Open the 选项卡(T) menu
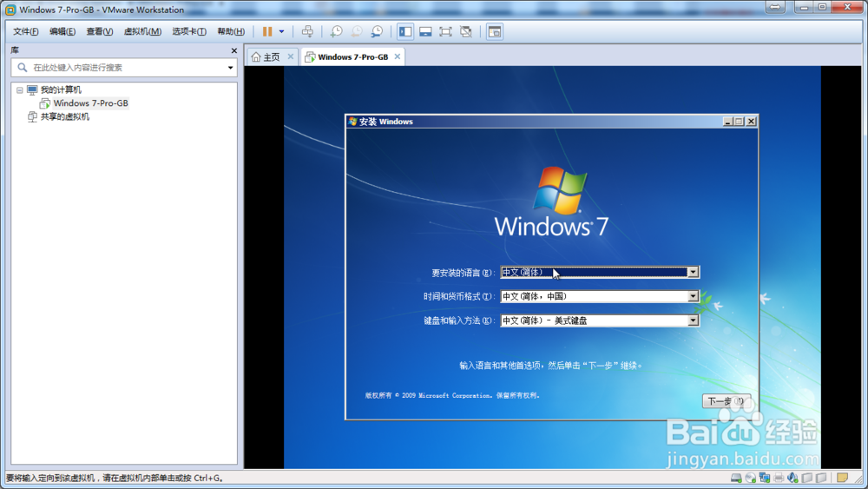Screen dimensions: 868x489 tap(188, 31)
